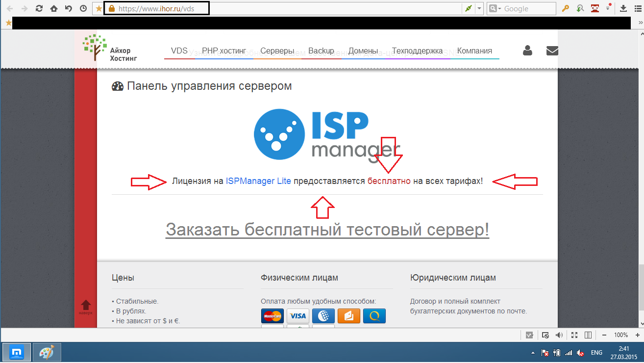Click the Юридическим лицам heading
The width and height of the screenshot is (644, 363).
point(453,278)
